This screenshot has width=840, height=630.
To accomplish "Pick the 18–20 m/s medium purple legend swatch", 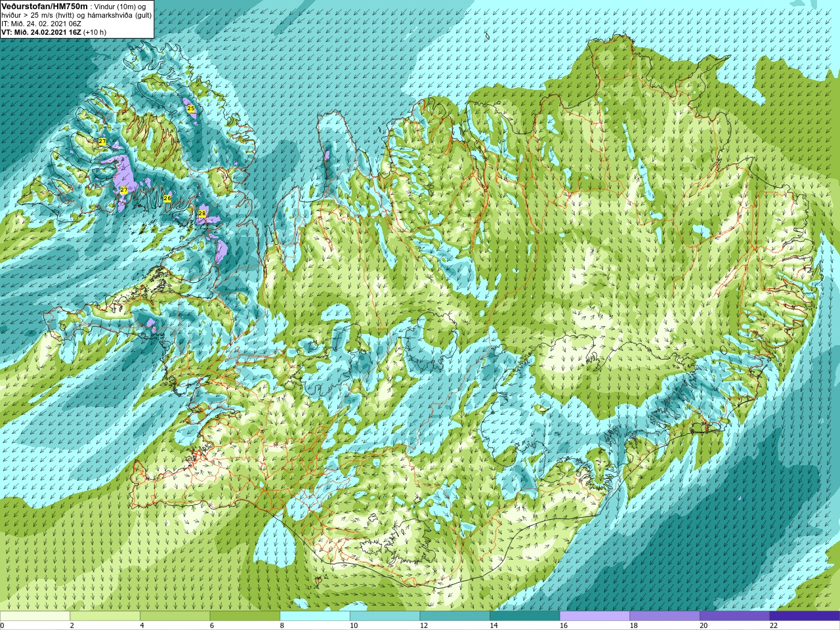I will tap(665, 616).
